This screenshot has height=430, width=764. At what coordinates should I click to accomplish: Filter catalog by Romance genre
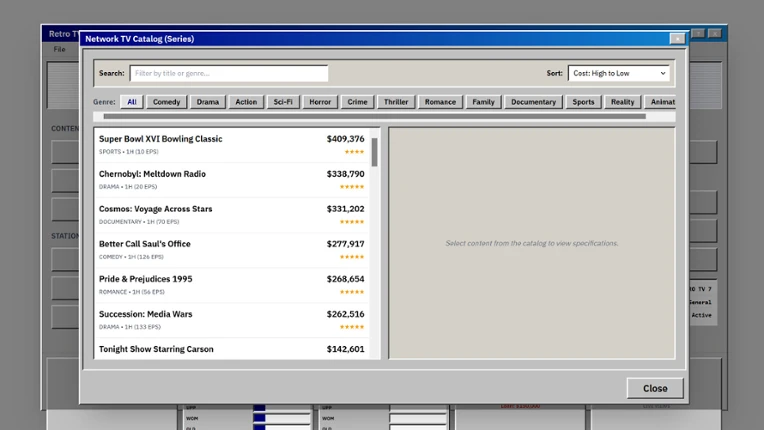pos(440,102)
